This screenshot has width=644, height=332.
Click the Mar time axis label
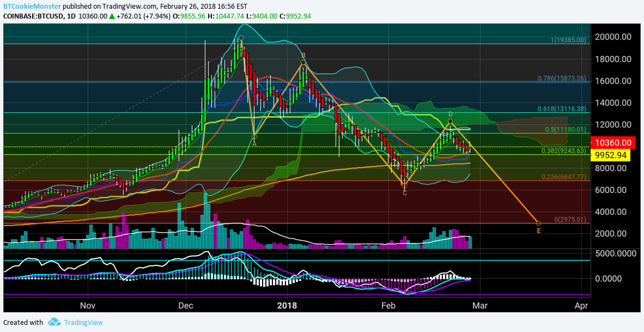[x=479, y=306]
